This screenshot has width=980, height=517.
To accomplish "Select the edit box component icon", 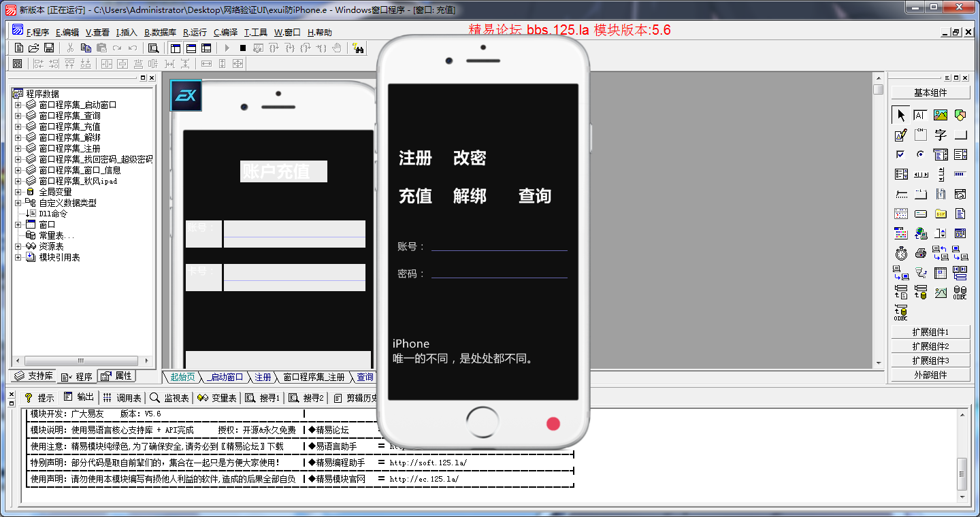I will tap(920, 115).
